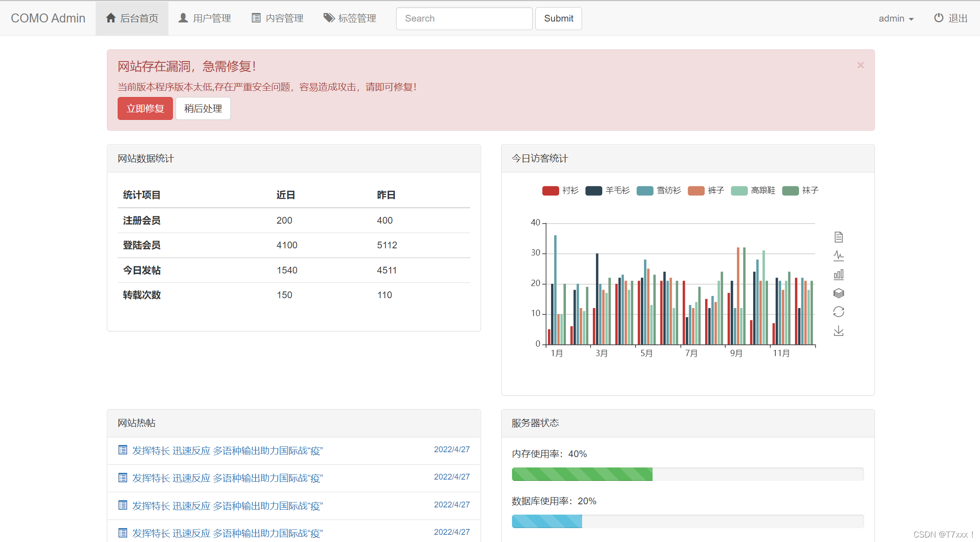Click the green memory usage progress bar
980x542 pixels.
[582, 474]
